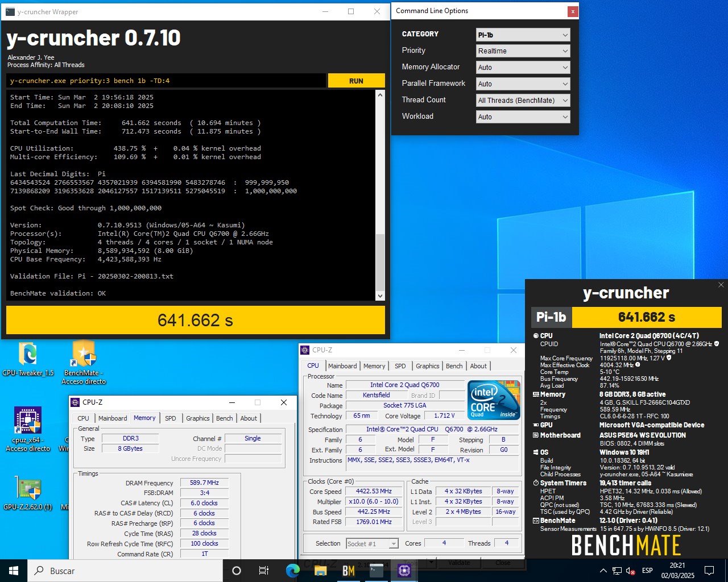728x582 pixels.
Task: Close the BenchMate result panel
Action: (721, 285)
